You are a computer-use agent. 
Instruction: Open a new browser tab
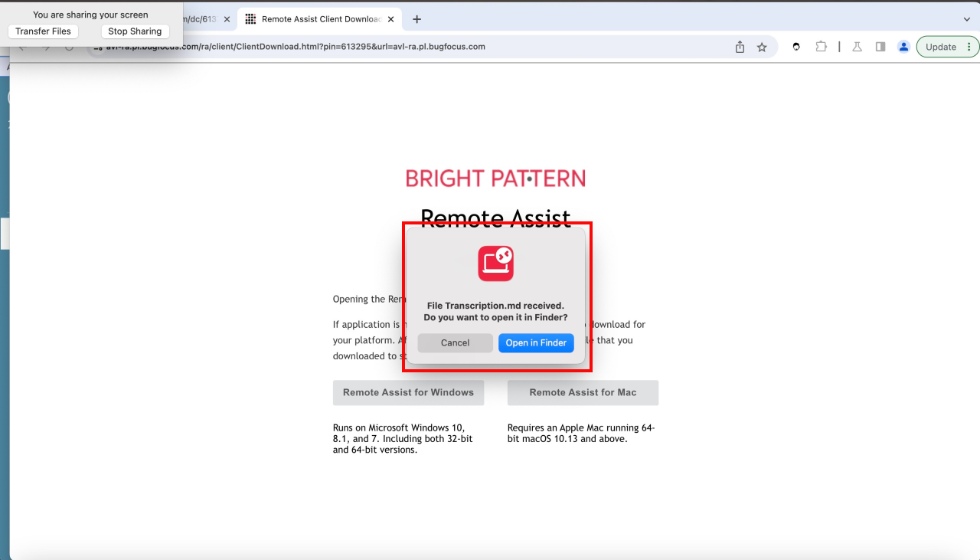pyautogui.click(x=416, y=19)
